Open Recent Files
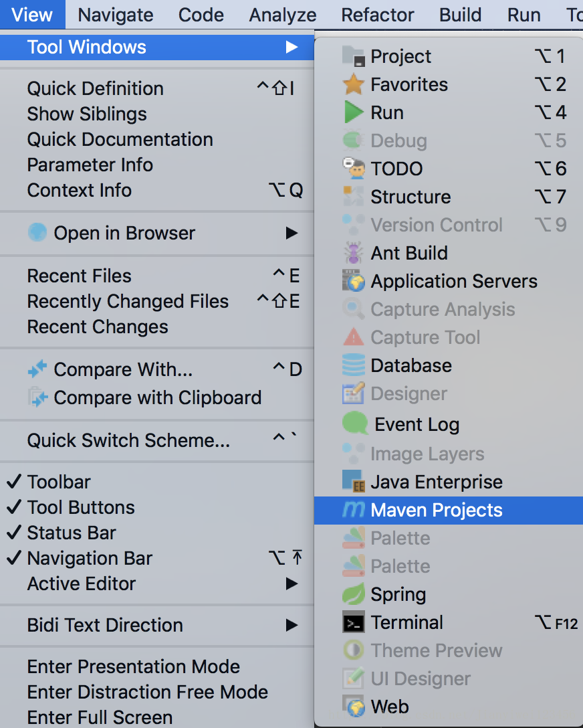583x728 pixels. click(156, 276)
